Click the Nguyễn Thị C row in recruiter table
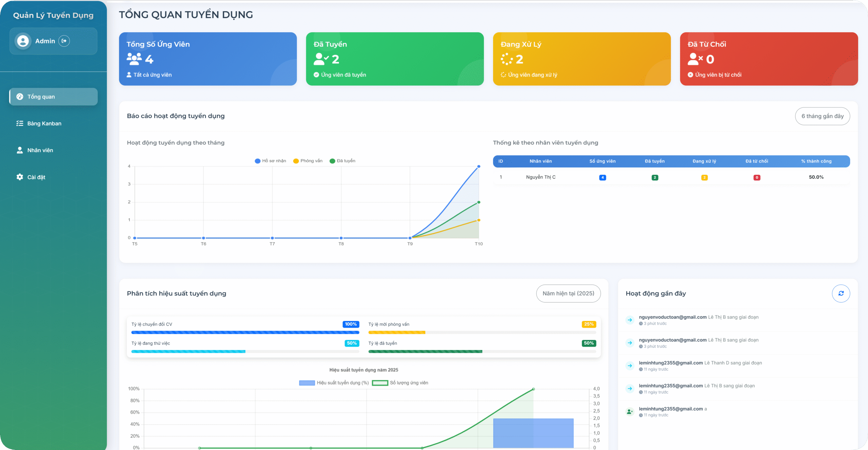 540,177
